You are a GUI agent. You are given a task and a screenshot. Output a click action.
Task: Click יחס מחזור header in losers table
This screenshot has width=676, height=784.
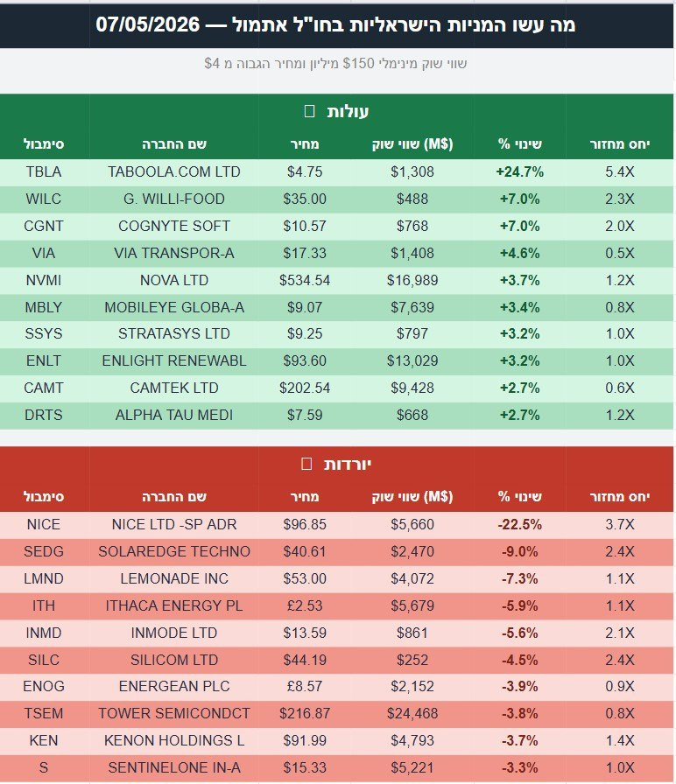619,496
